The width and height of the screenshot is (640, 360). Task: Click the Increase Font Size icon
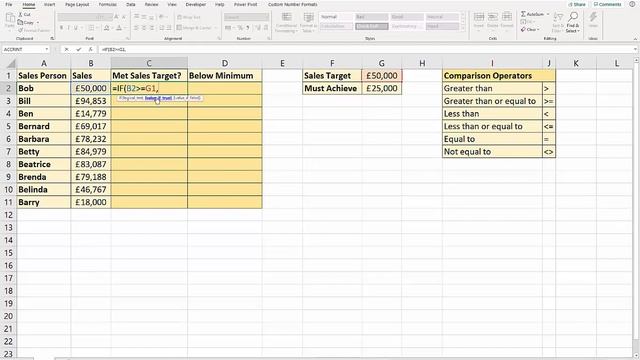pyautogui.click(x=116, y=17)
